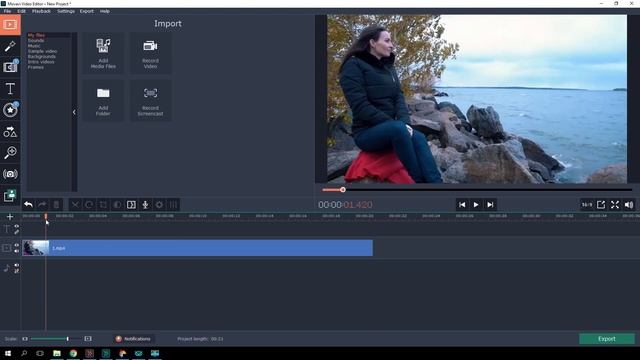The height and width of the screenshot is (360, 640).
Task: Click the preview volume speaker icon
Action: [x=629, y=205]
